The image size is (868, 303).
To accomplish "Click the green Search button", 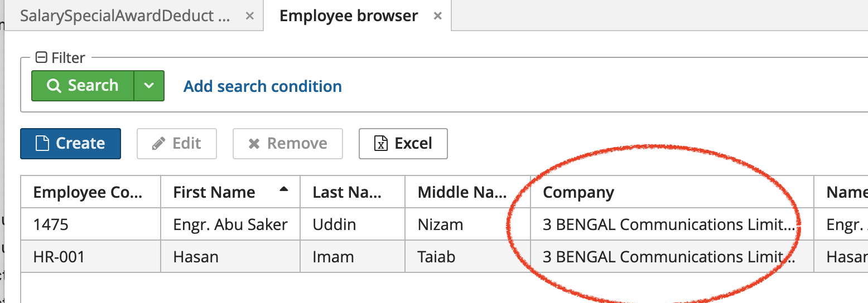I will click(x=83, y=86).
